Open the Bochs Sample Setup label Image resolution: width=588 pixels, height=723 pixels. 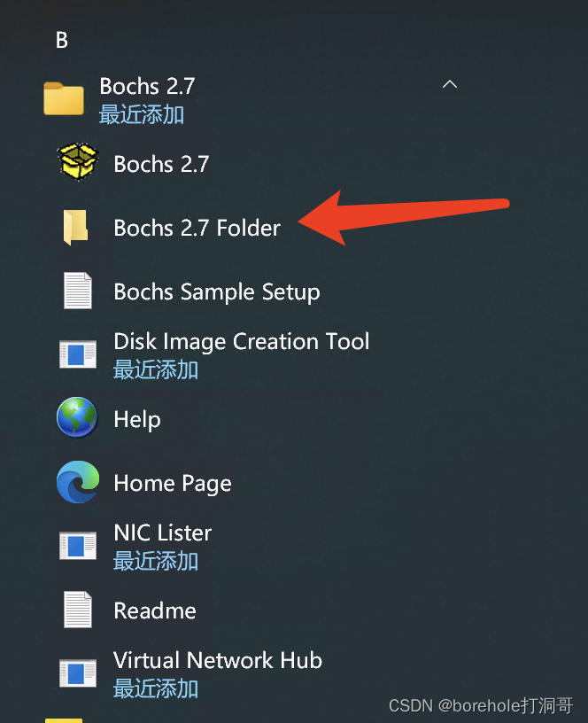[217, 292]
